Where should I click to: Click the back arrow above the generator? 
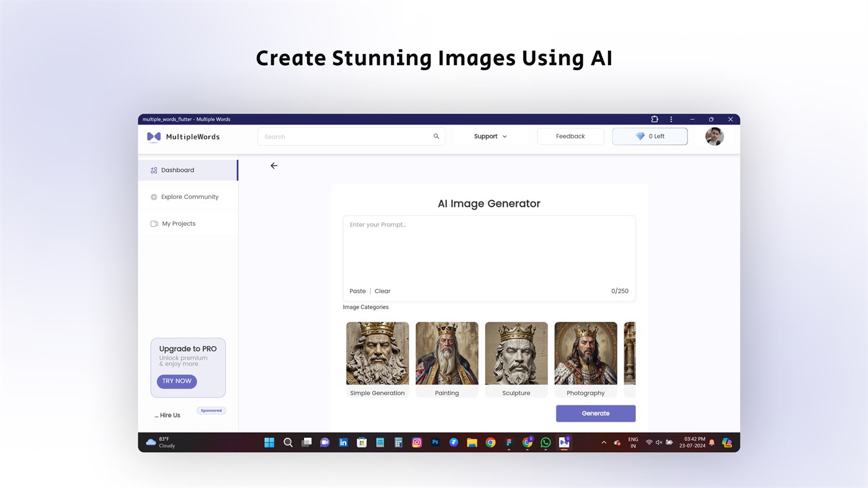point(273,166)
